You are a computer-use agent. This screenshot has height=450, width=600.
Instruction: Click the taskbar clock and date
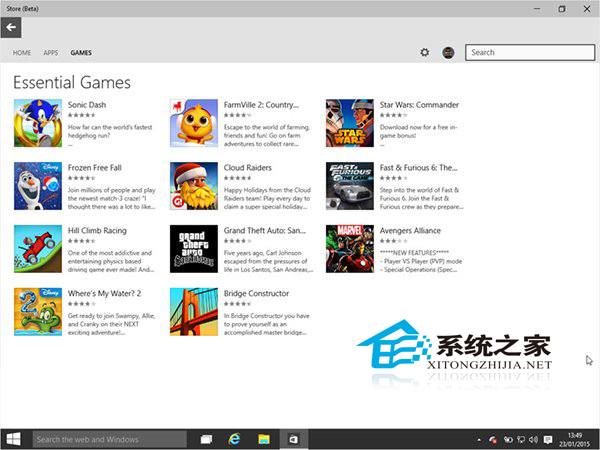point(575,440)
